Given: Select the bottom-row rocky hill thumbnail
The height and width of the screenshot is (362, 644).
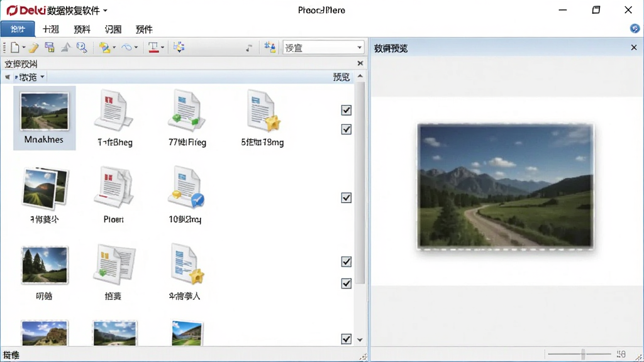Looking at the screenshot, I should click(45, 333).
